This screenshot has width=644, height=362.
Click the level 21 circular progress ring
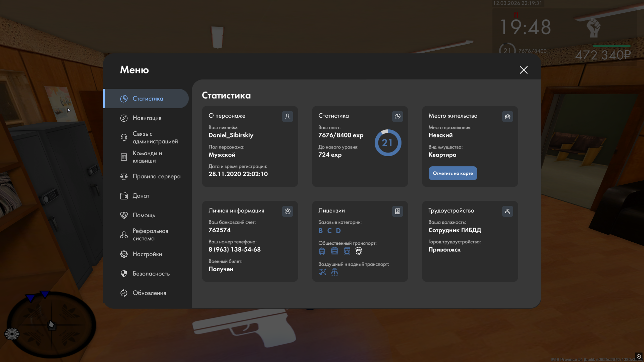(388, 143)
